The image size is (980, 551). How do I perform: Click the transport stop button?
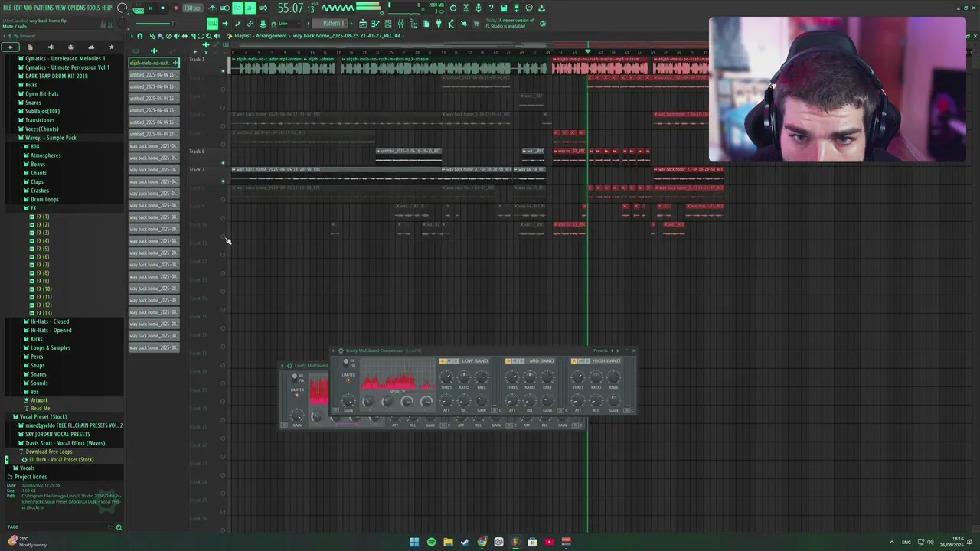pyautogui.click(x=162, y=8)
